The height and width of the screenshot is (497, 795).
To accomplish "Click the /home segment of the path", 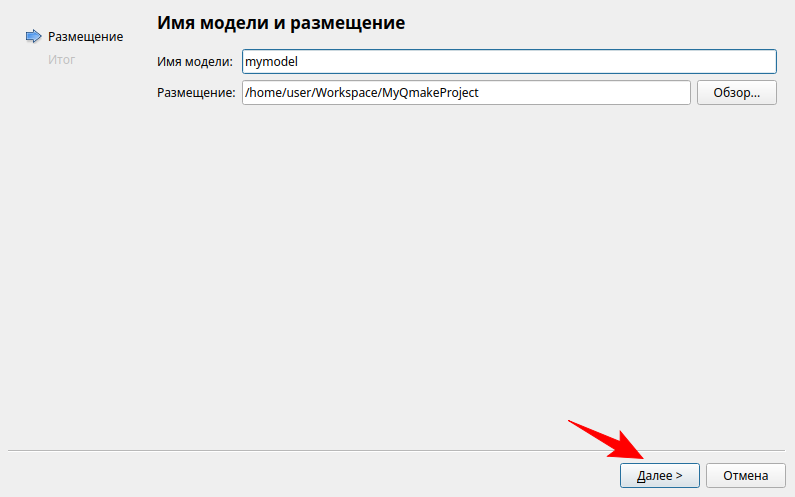I will (263, 93).
